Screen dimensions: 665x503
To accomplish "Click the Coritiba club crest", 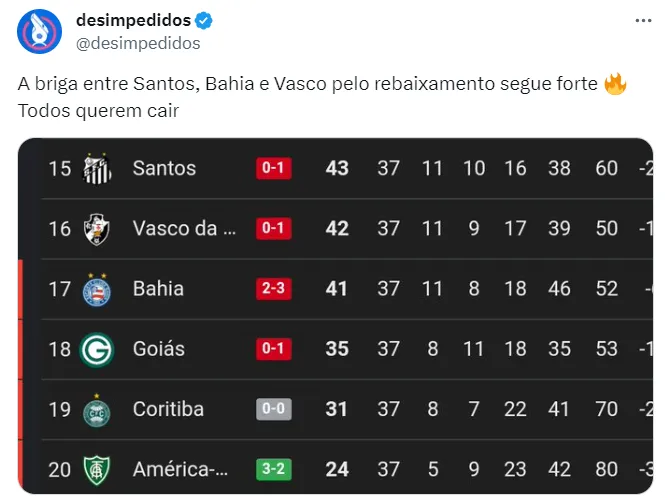I will [97, 410].
